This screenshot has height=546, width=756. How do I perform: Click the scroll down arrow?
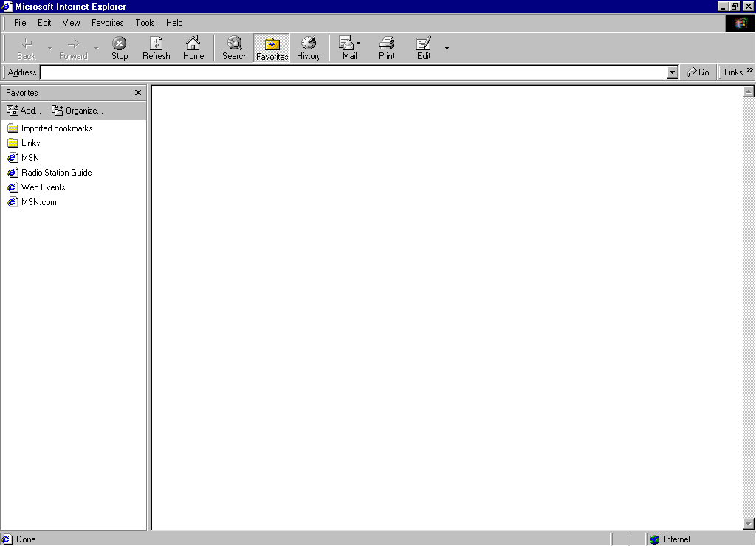[x=749, y=523]
